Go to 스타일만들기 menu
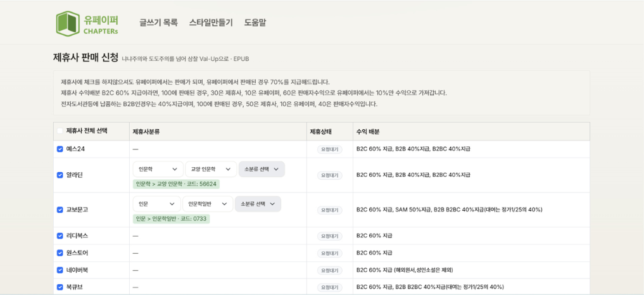 coord(211,23)
